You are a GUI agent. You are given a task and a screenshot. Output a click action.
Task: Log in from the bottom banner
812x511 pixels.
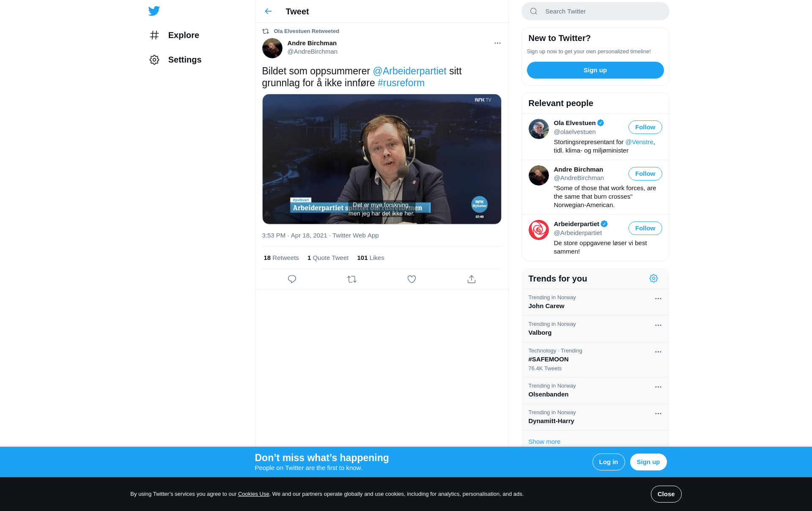click(x=608, y=462)
